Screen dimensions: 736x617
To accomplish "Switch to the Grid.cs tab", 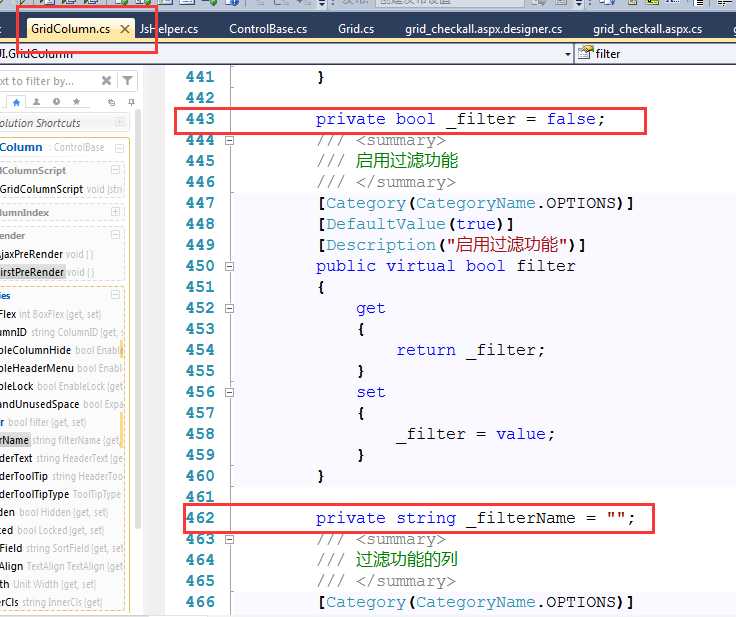I will [356, 29].
